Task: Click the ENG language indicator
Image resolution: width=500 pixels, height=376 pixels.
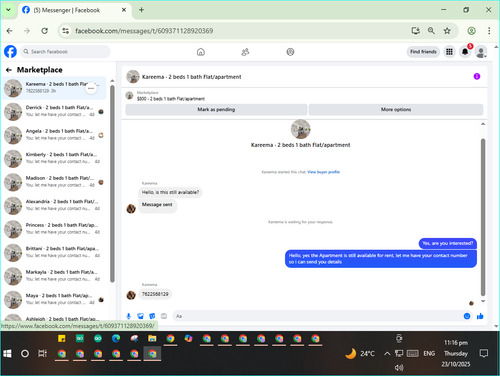Action: click(x=429, y=354)
